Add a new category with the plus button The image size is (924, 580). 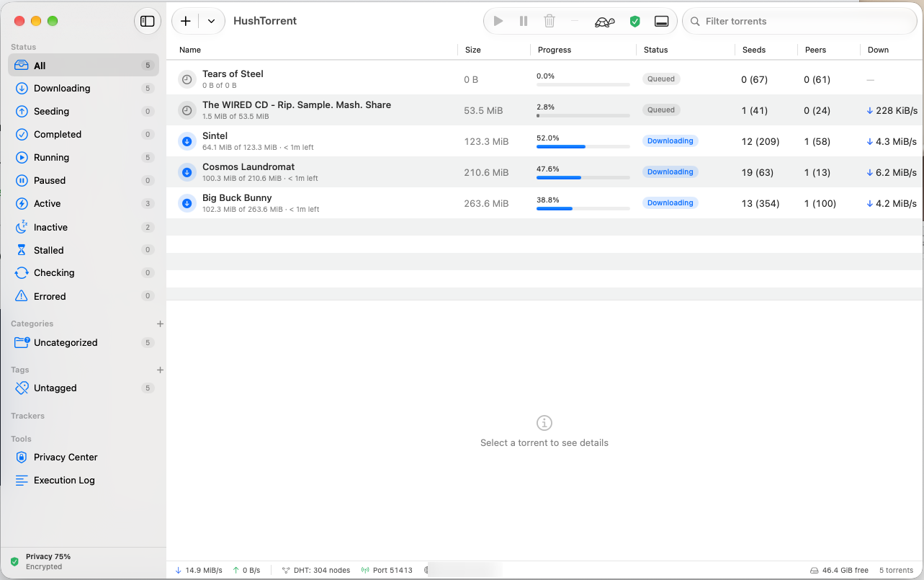click(x=160, y=324)
